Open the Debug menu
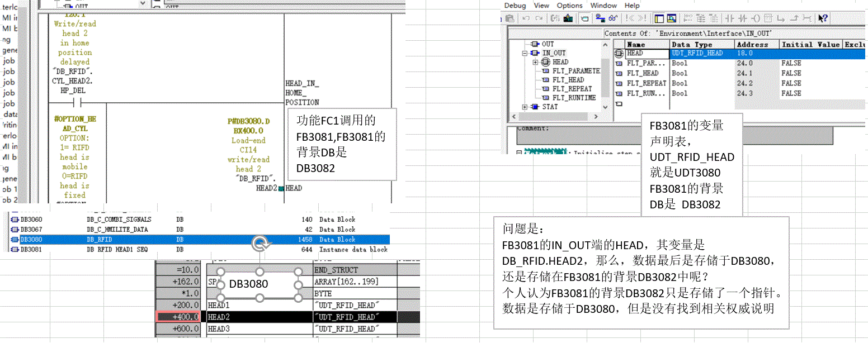Viewport: 868px width, 362px height. pos(516,5)
